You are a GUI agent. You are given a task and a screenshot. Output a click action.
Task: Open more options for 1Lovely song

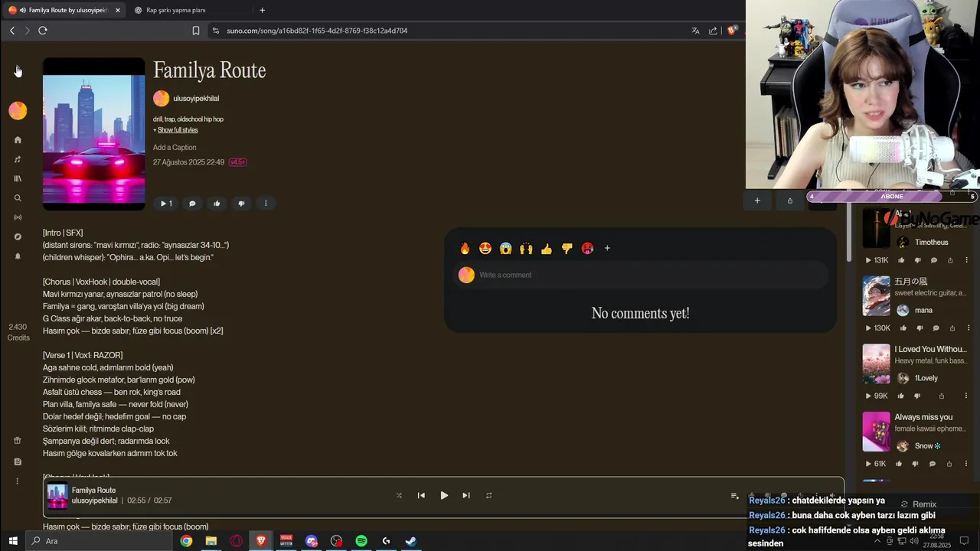tap(966, 396)
